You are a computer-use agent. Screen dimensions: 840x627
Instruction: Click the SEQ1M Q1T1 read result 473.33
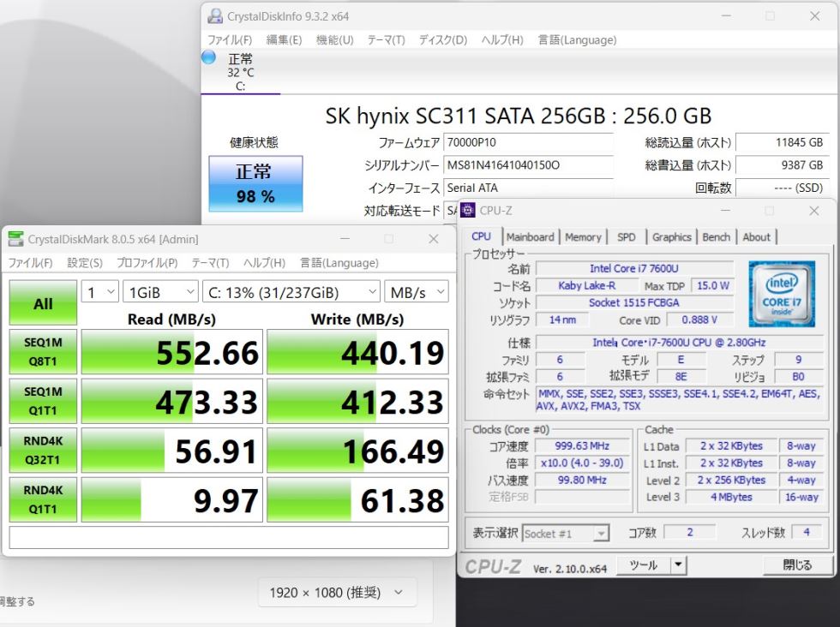(172, 402)
